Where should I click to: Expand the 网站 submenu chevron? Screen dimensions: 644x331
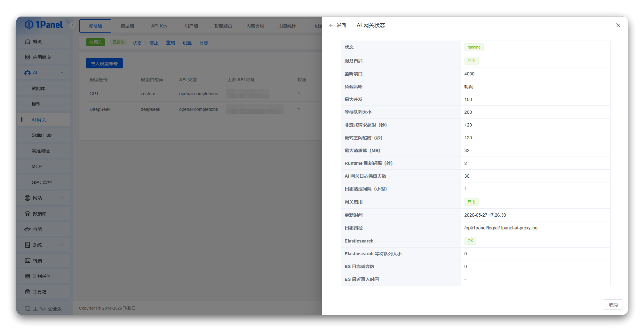click(62, 198)
